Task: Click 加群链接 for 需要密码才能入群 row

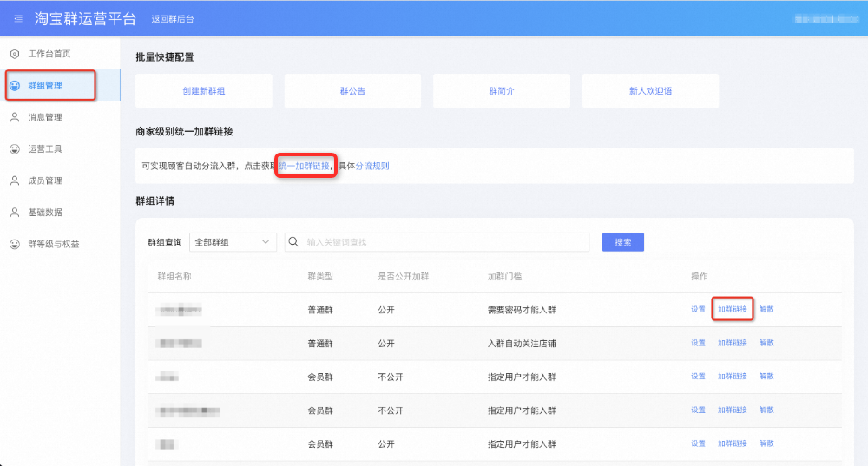Action: point(733,310)
